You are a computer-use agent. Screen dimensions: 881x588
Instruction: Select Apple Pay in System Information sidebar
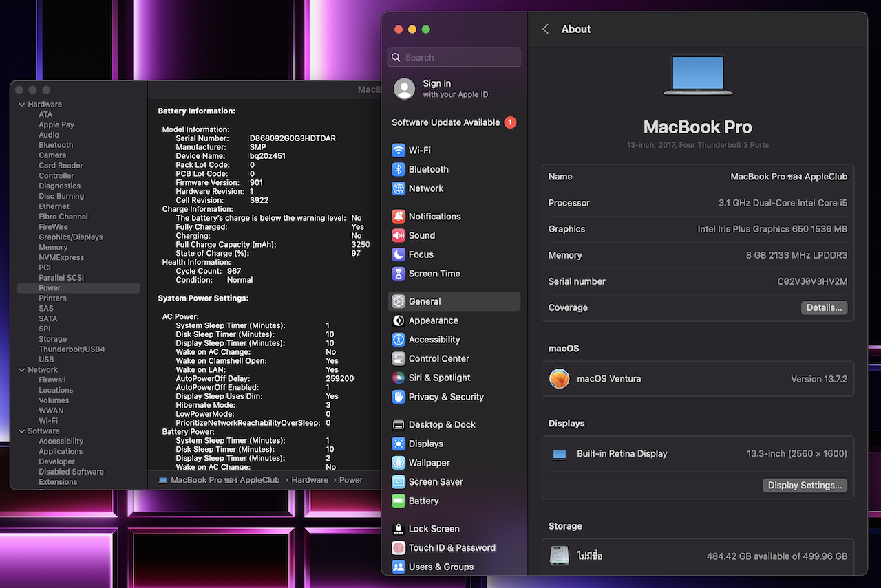click(56, 125)
